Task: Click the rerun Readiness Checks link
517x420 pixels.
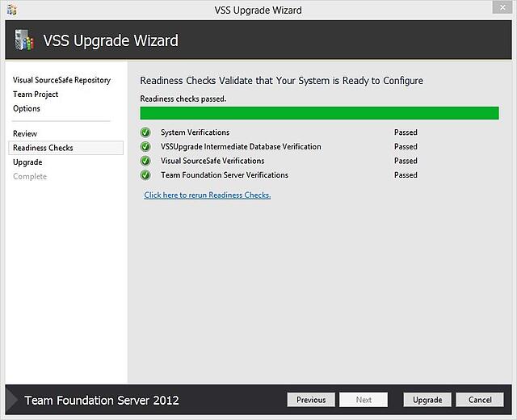Action: 208,195
